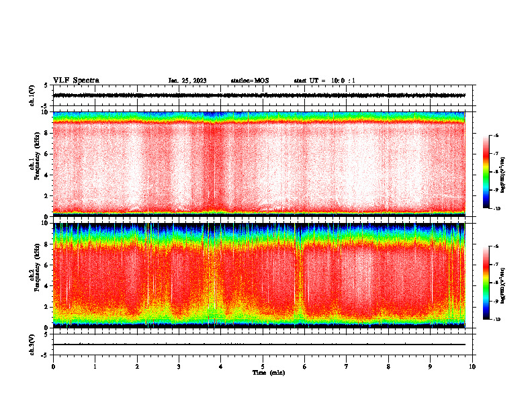The image size is (532, 411).
Task: Click the "5" tick of ch.1(V) axis
Action: coord(46,85)
